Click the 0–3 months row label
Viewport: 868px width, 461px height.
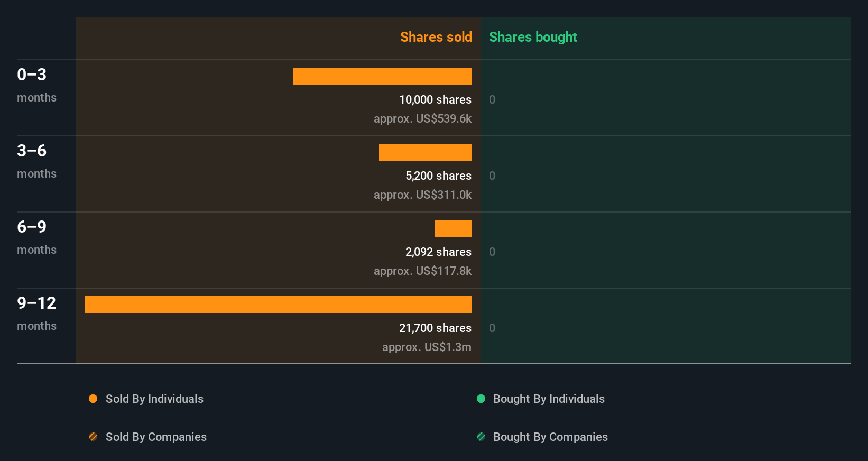tap(36, 85)
